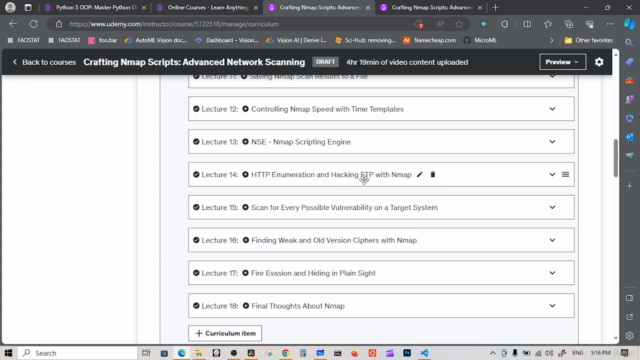Switch ENG input language indicator

[x=578, y=353]
